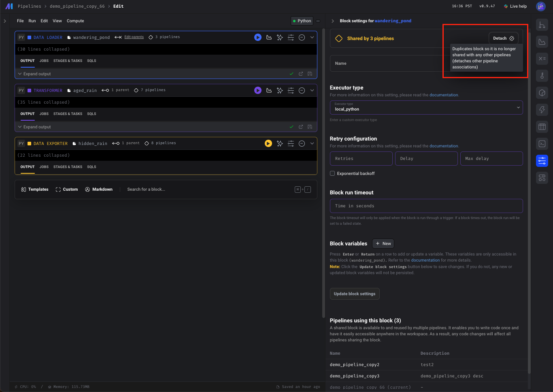Click the Edit parents link on wandering_pond
The height and width of the screenshot is (392, 553).
point(134,37)
